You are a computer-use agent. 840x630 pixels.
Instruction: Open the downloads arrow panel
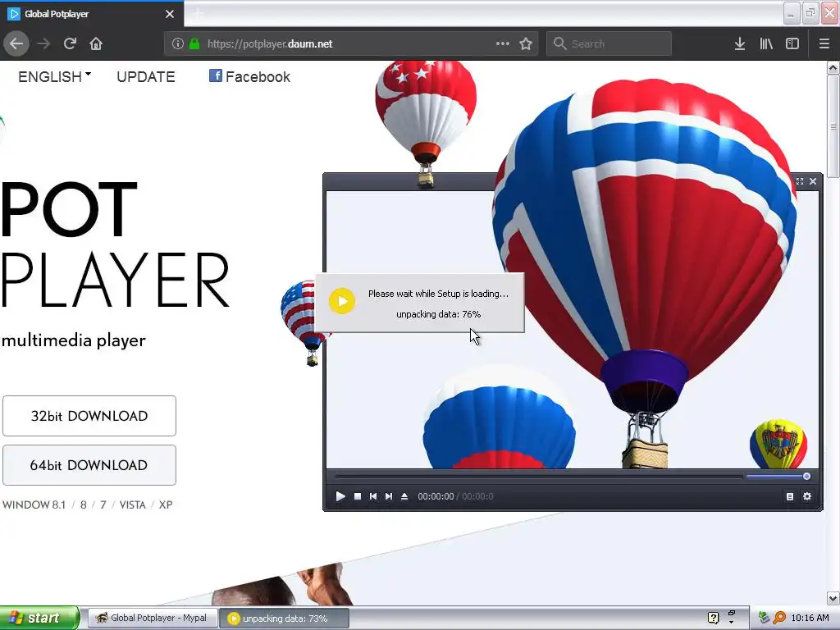[740, 44]
